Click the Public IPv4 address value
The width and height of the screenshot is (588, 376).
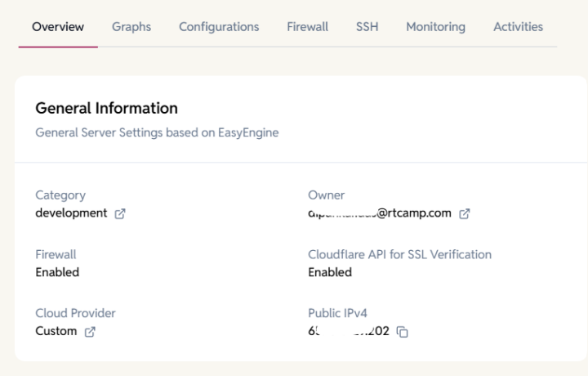(349, 331)
